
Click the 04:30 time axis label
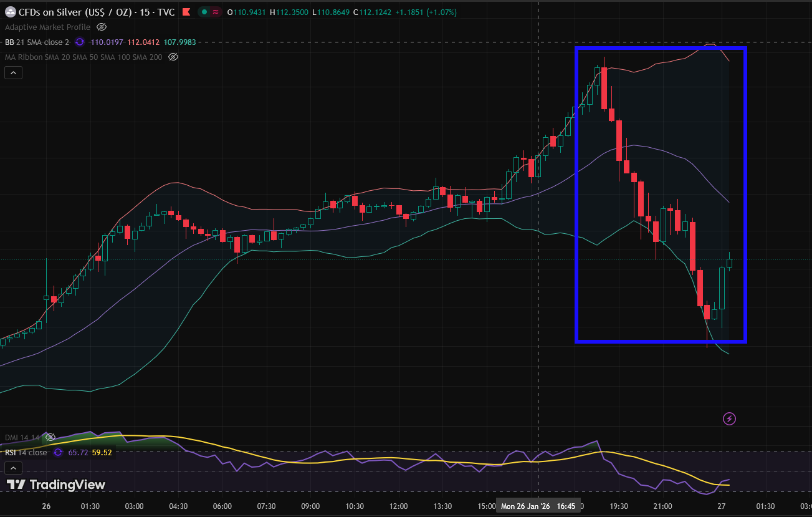pyautogui.click(x=178, y=506)
